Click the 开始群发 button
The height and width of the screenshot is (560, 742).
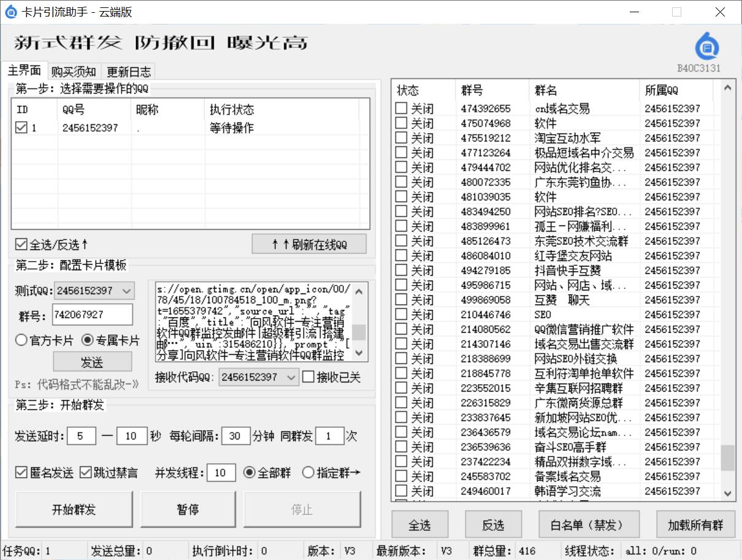click(x=74, y=510)
